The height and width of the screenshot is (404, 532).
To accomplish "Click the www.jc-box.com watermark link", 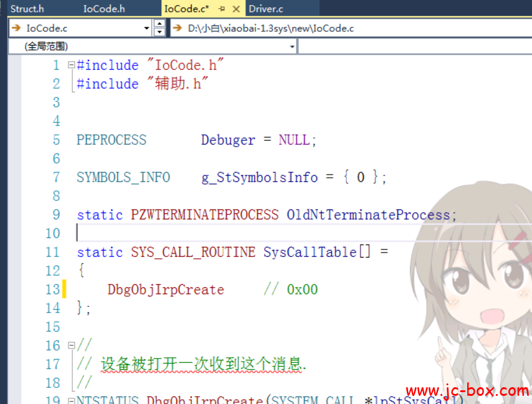I will tap(467, 391).
